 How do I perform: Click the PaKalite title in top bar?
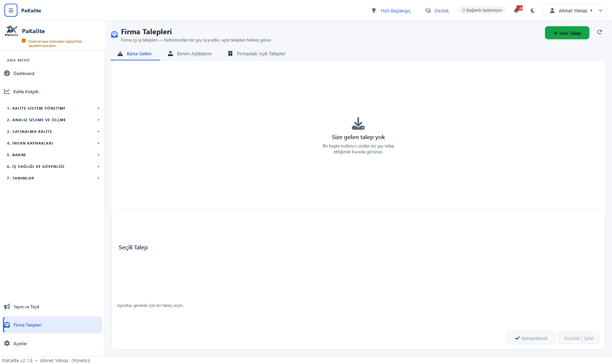31,11
